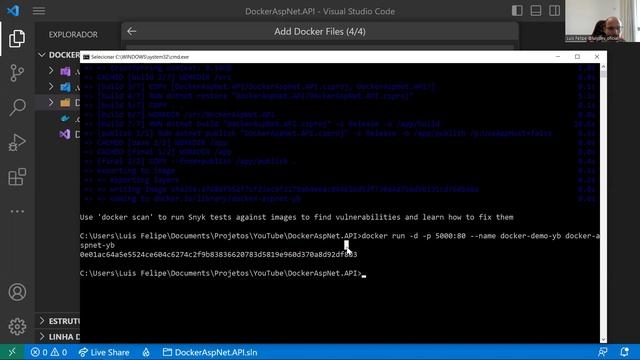Toggle the bottom panel layout
The height and width of the screenshot is (360, 640).
click(536, 11)
